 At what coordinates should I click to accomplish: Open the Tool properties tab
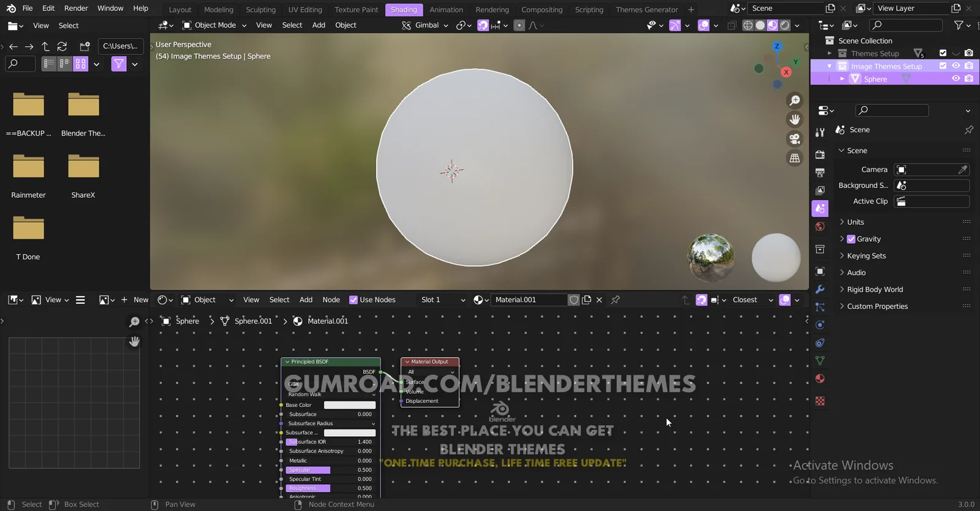coord(820,132)
